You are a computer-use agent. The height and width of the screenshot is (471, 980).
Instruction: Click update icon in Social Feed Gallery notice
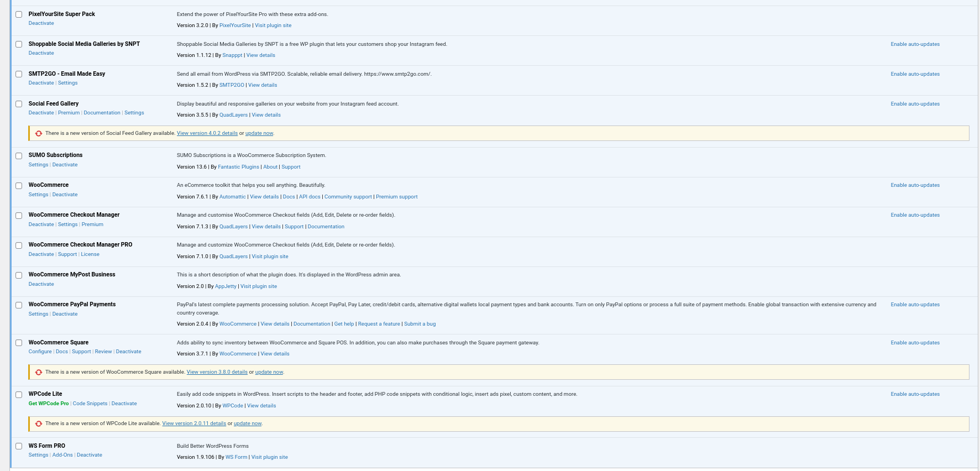(39, 133)
